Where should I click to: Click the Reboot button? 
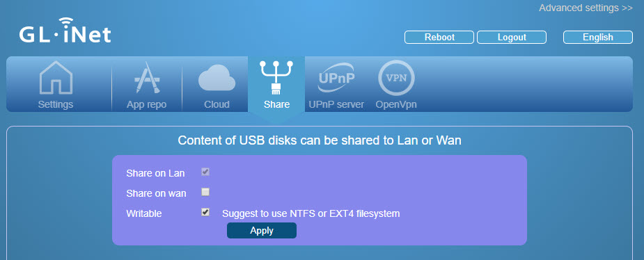[x=439, y=38]
